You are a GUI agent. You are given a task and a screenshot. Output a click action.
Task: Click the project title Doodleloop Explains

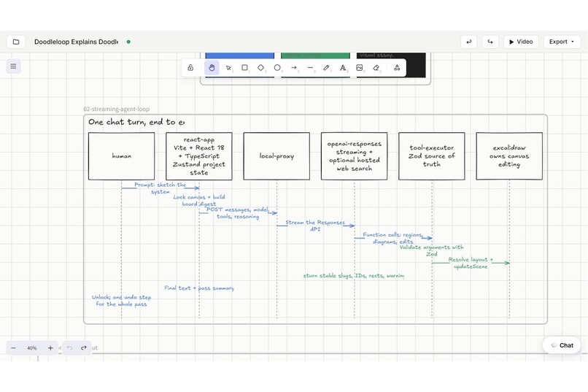[76, 42]
